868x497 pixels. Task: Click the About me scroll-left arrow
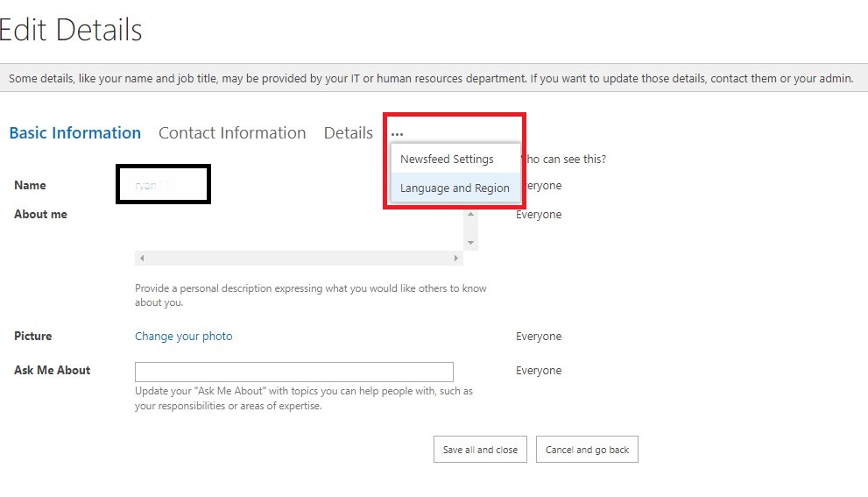142,259
